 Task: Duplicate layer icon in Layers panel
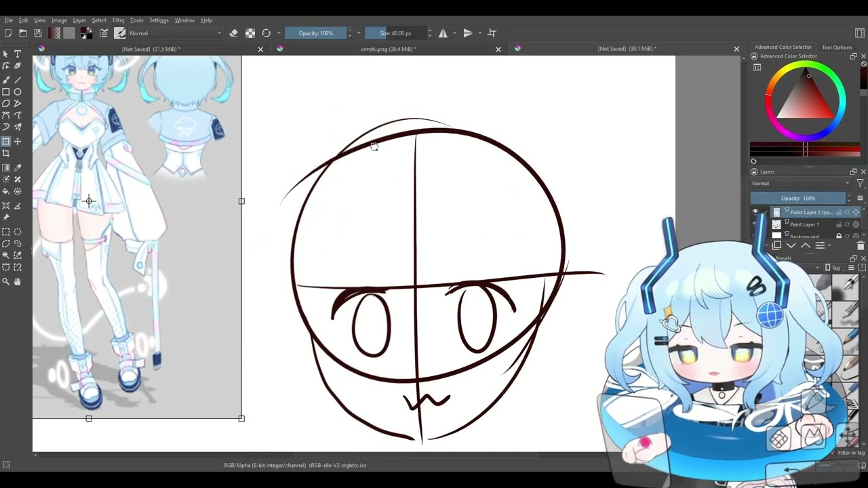776,245
